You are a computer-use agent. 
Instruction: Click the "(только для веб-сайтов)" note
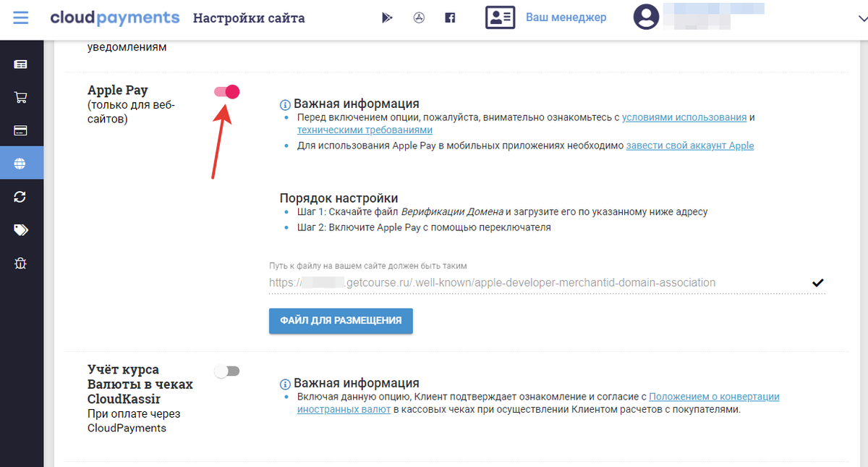coord(131,112)
